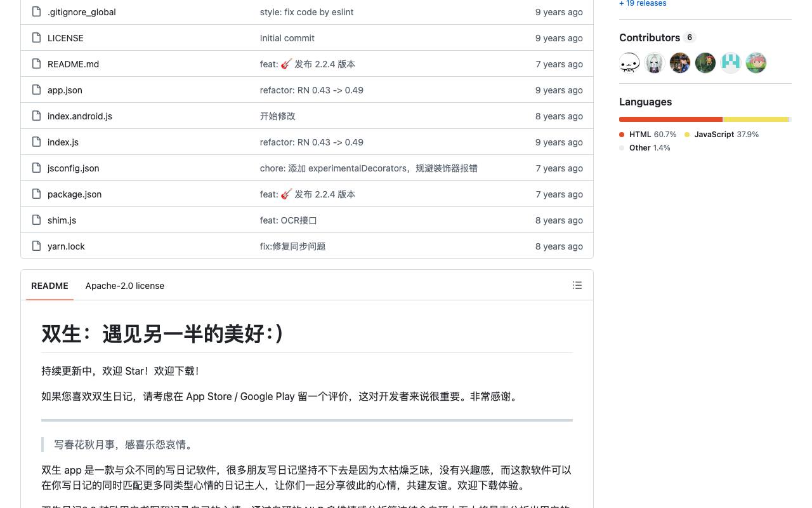Open the index.android.js file

pos(80,116)
